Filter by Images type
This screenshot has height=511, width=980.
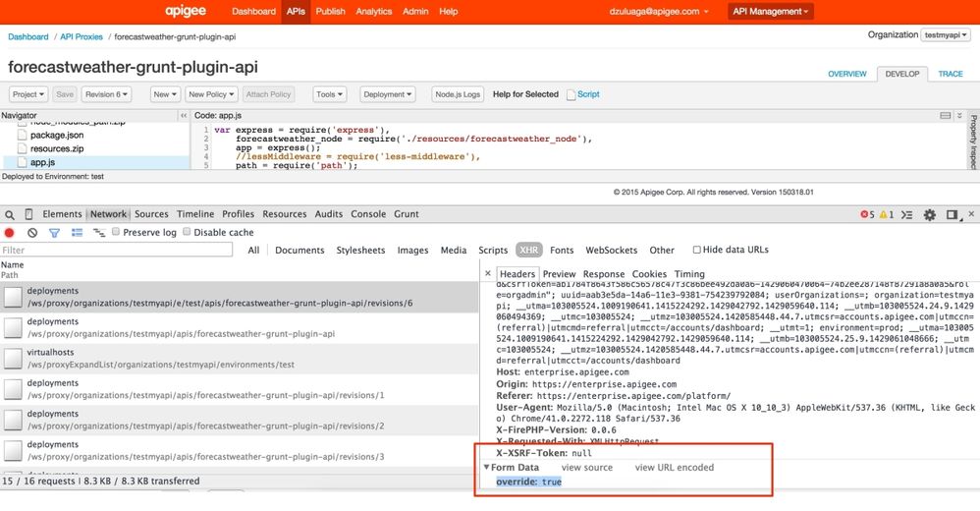[x=412, y=251]
